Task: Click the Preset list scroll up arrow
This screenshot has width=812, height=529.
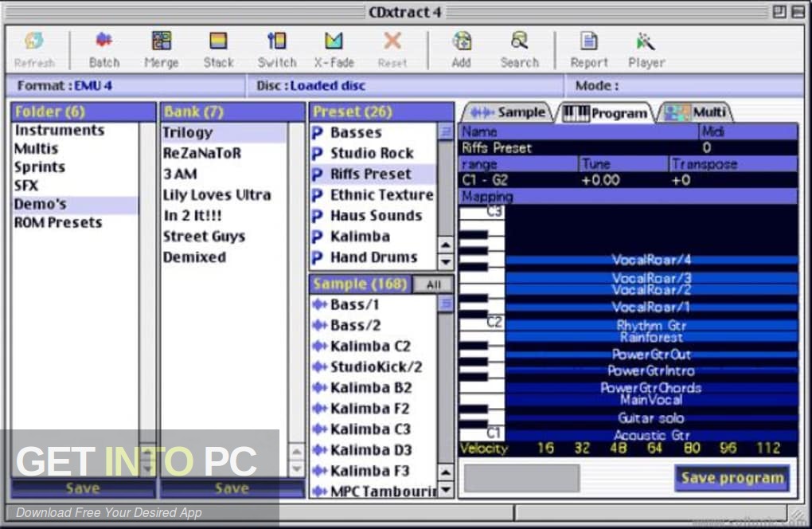Action: click(445, 244)
